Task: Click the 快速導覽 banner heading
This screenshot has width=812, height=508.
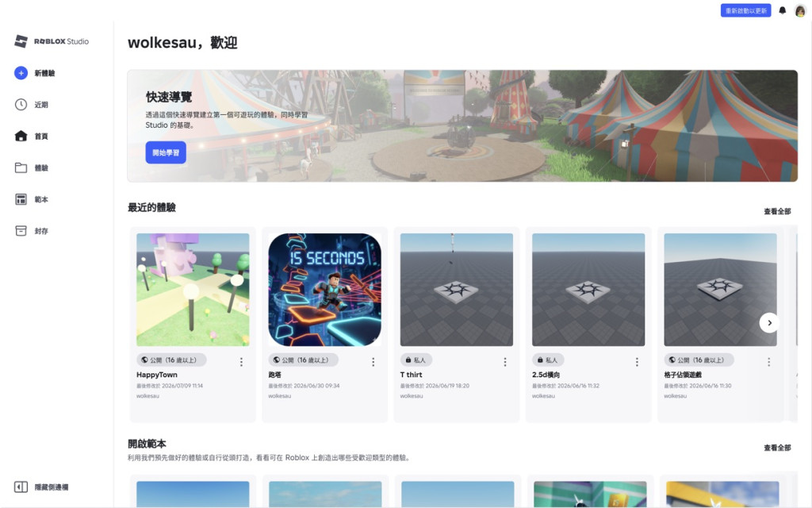Action: (x=169, y=97)
